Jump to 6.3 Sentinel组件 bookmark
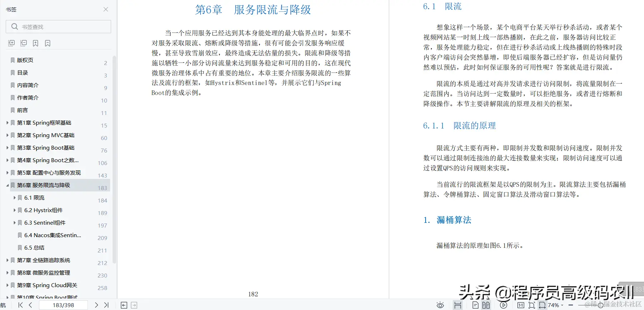This screenshot has height=310, width=644. click(x=45, y=222)
